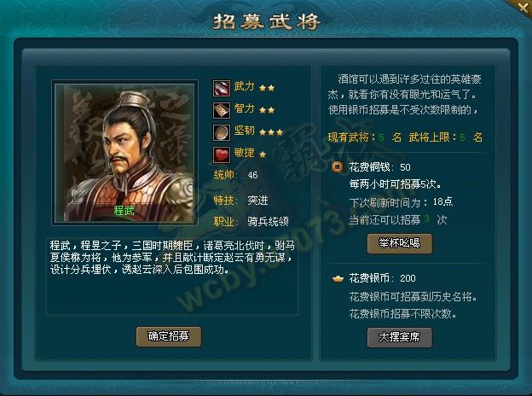Click the 大摆宴席 banquet button

400,337
